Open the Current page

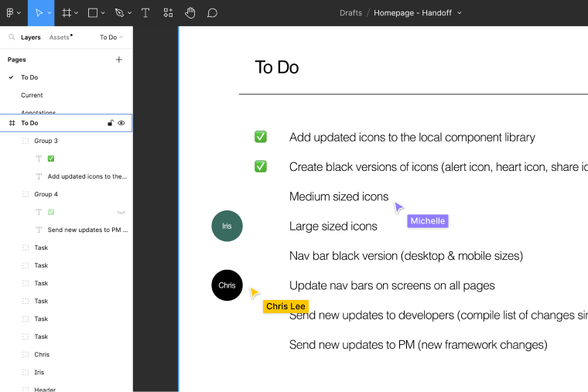(32, 95)
